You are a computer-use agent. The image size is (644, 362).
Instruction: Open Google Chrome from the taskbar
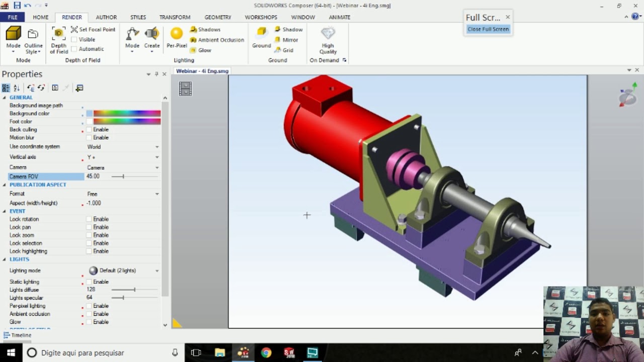click(266, 353)
